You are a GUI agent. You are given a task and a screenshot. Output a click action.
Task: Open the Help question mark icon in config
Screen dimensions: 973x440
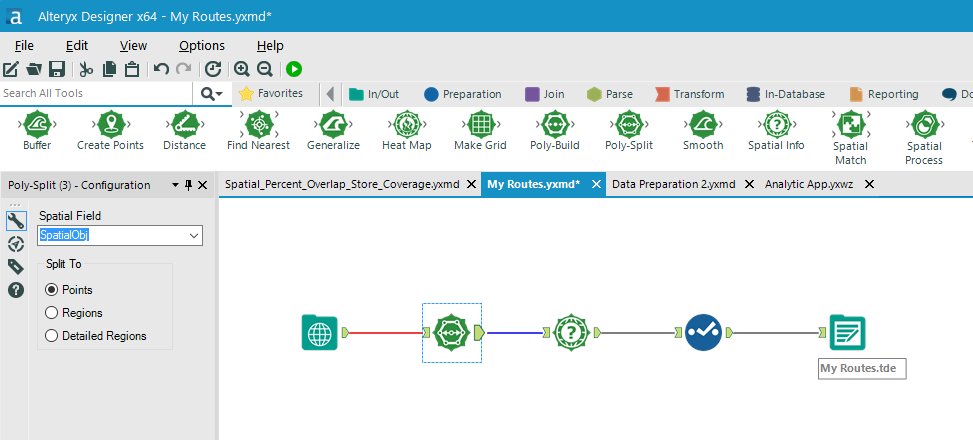coord(16,290)
